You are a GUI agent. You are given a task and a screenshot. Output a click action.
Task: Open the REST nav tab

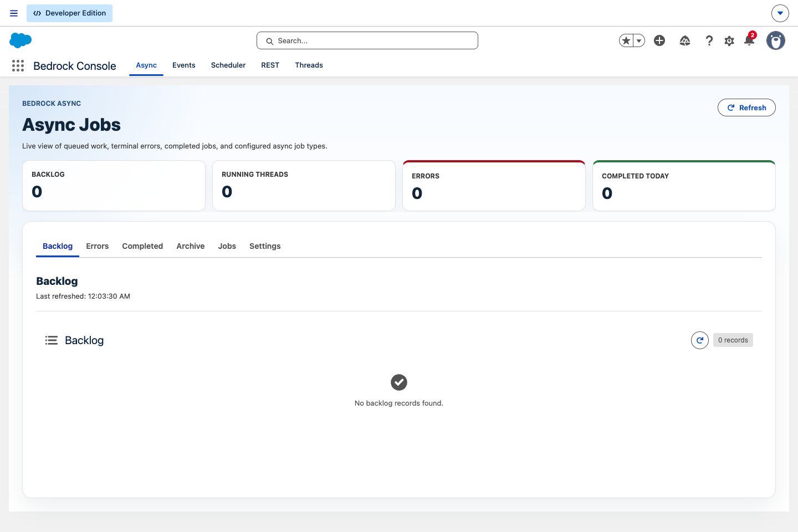[x=270, y=65]
